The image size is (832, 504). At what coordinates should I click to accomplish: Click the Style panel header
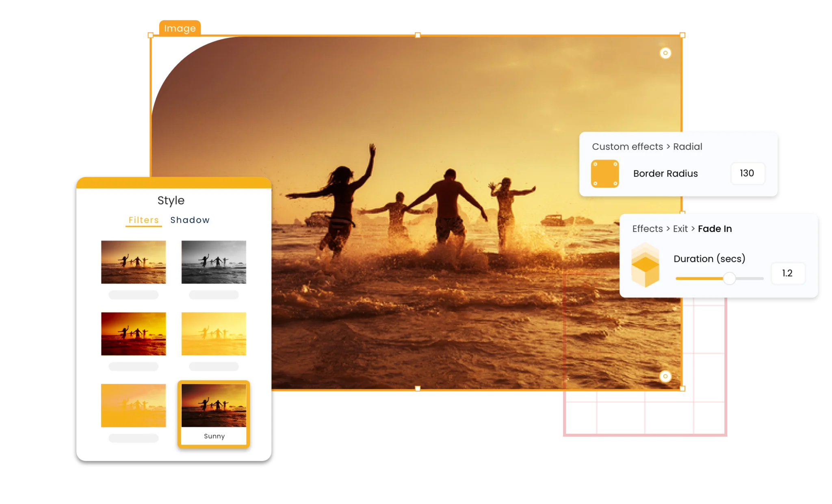point(168,200)
